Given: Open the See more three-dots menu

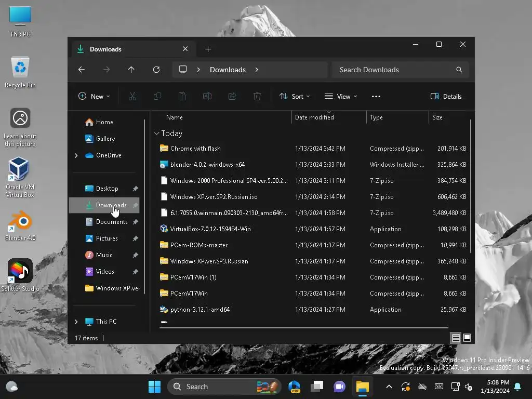Looking at the screenshot, I should pos(376,96).
